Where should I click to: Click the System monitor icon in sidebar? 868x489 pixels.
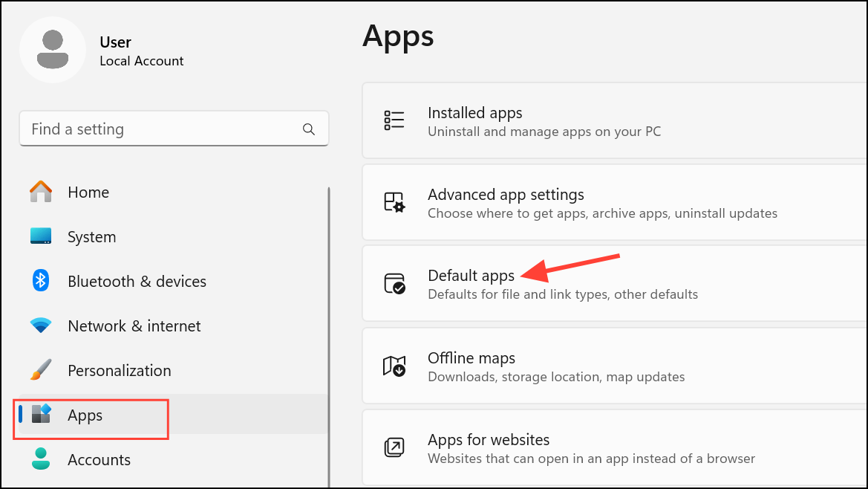click(x=41, y=236)
